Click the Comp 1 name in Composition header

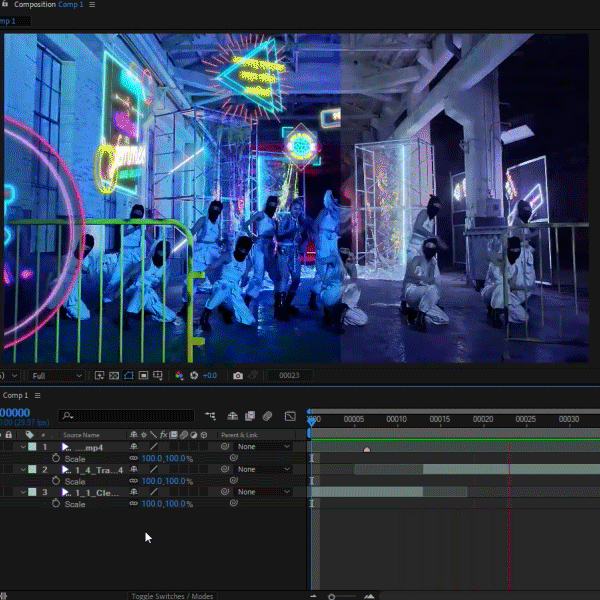point(70,5)
